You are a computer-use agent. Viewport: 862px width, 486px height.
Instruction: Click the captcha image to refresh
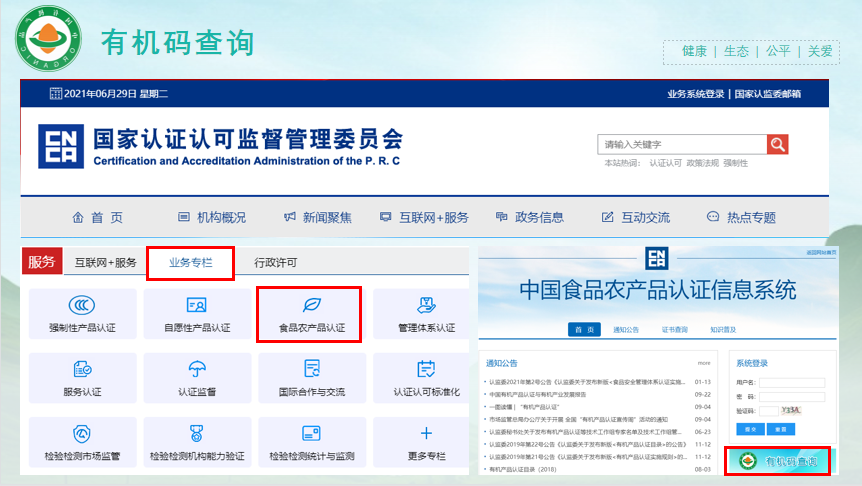pos(791,410)
